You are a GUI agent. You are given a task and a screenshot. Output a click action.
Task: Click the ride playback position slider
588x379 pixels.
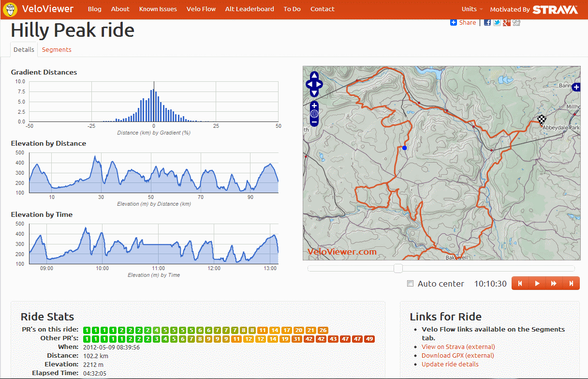[x=398, y=268]
